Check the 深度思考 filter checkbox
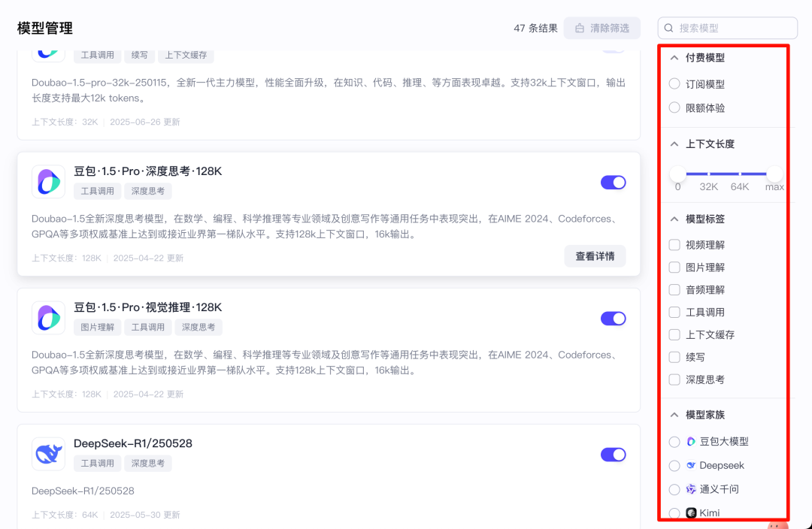 point(674,379)
